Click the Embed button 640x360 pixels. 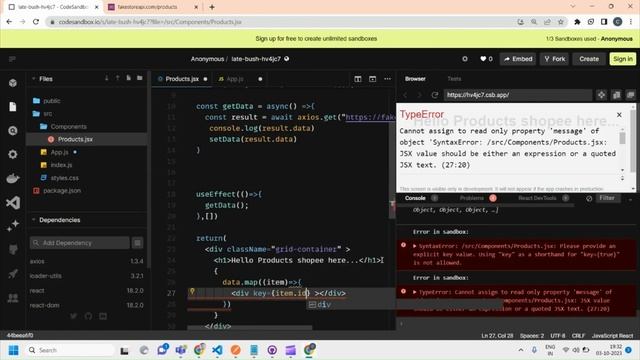[518, 59]
